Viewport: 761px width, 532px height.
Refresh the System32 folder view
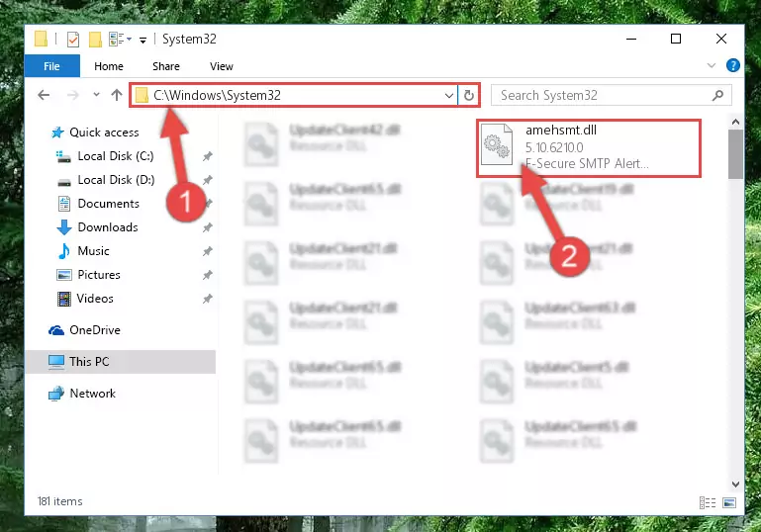click(468, 96)
